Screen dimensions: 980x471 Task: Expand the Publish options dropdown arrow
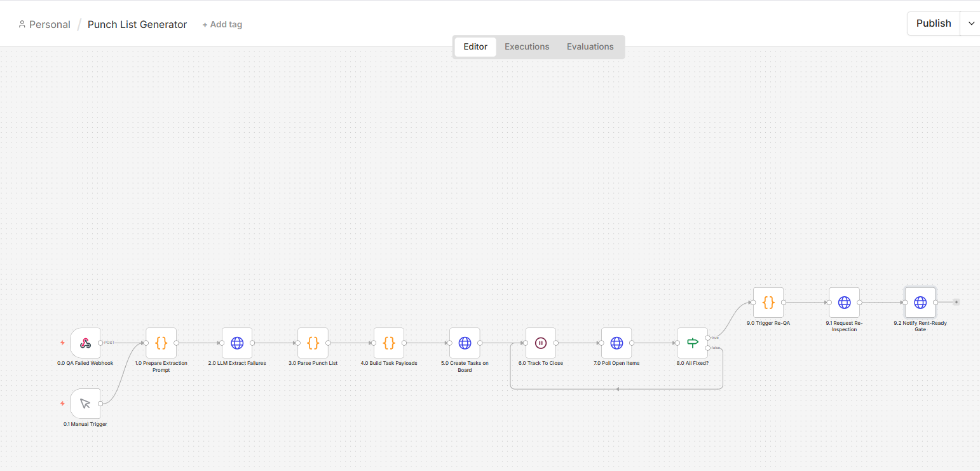click(971, 24)
